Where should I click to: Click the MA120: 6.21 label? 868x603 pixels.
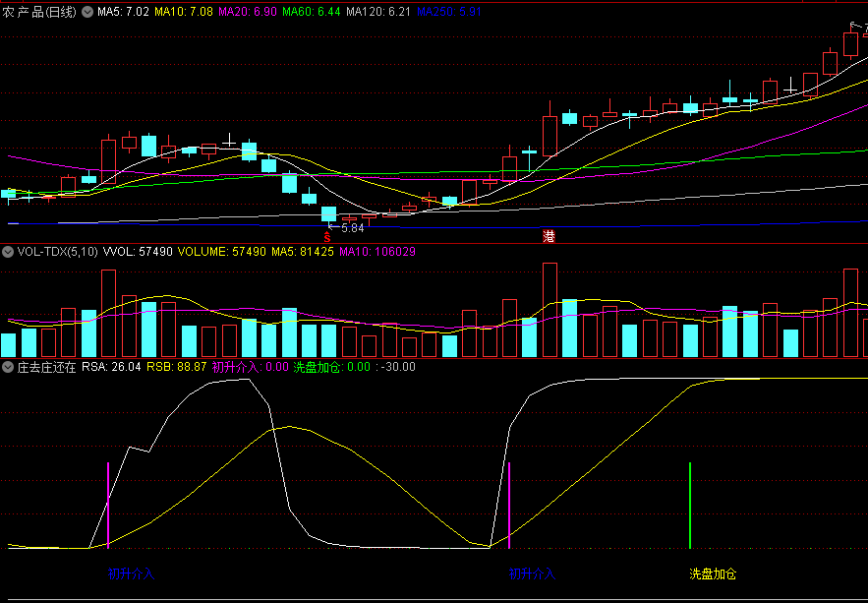[x=378, y=12]
